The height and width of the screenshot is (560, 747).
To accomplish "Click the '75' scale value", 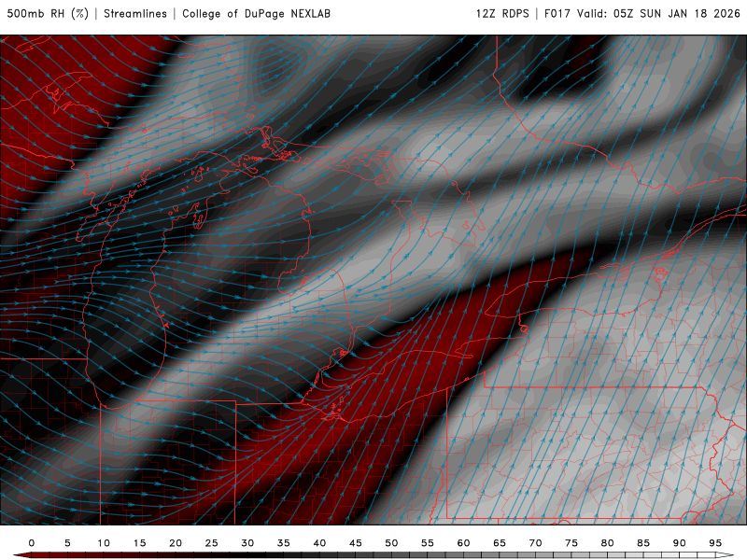I will (571, 543).
